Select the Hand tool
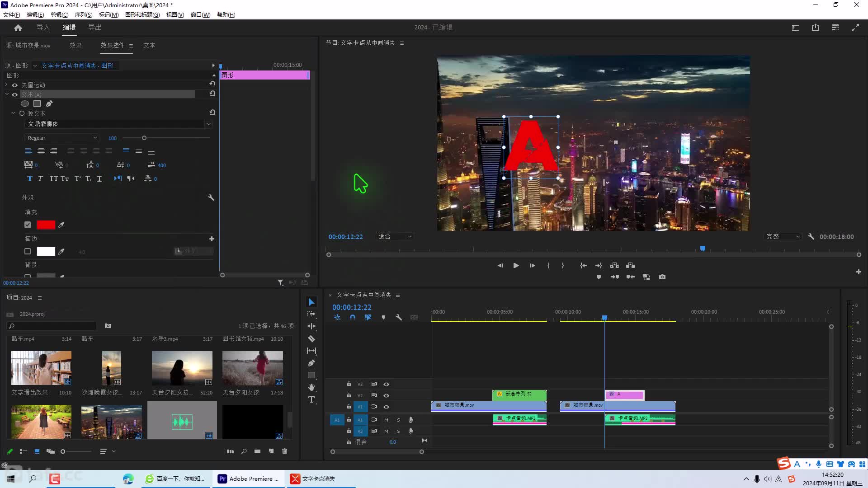Viewport: 868px width, 488px height. point(311,387)
